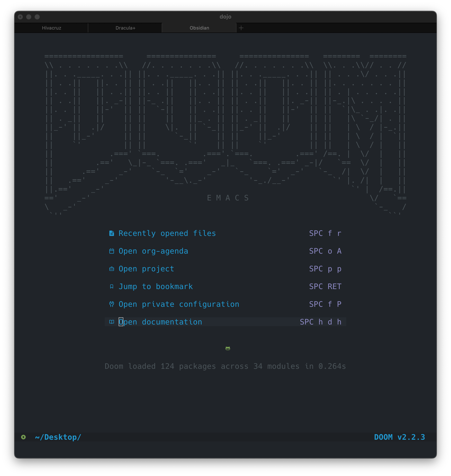Click the green evil-mode state indicator
Viewport: 451px width, 476px height.
click(23, 437)
